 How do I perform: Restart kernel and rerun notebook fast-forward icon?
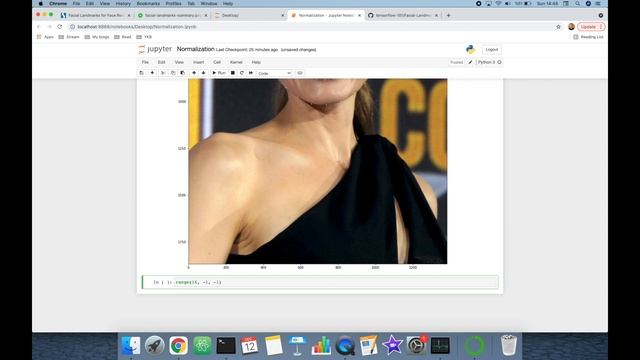(251, 73)
